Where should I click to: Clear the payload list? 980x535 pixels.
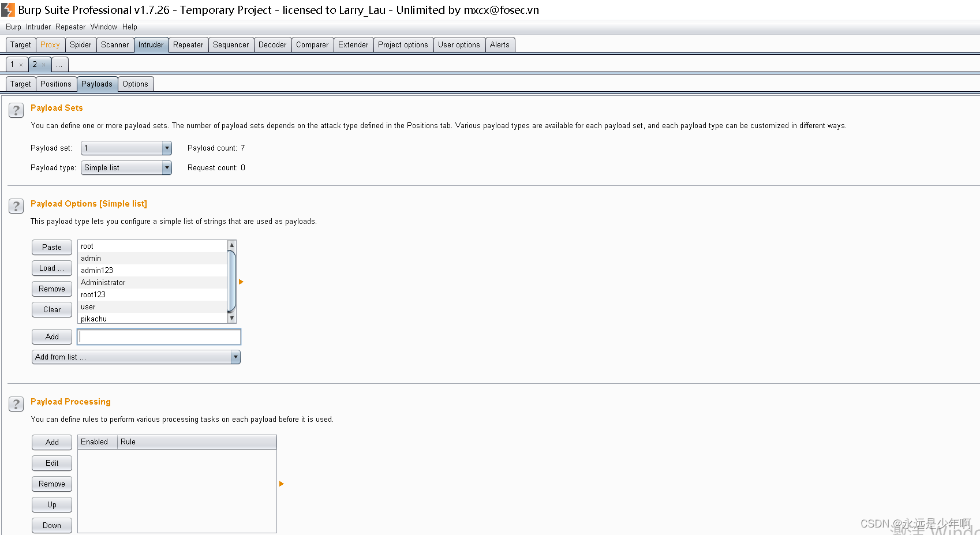(x=52, y=310)
